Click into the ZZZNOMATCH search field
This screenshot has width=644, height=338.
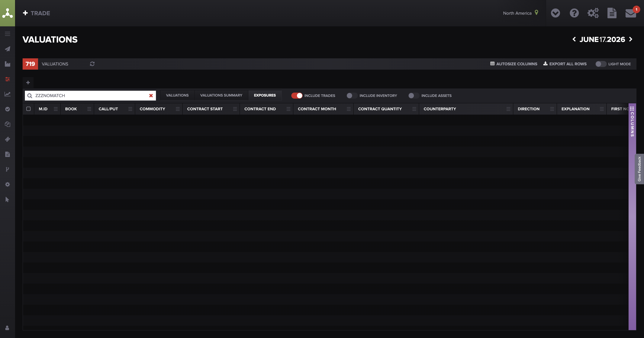(x=90, y=96)
